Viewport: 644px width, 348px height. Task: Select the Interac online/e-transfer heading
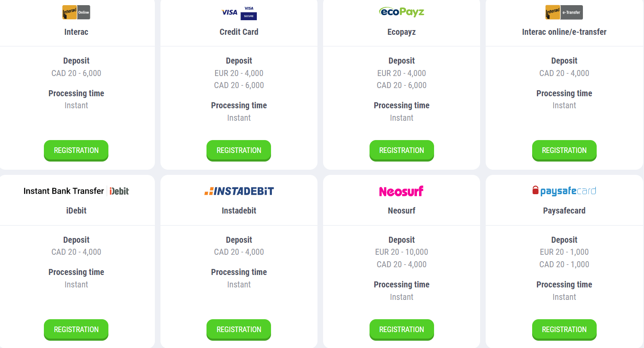564,32
